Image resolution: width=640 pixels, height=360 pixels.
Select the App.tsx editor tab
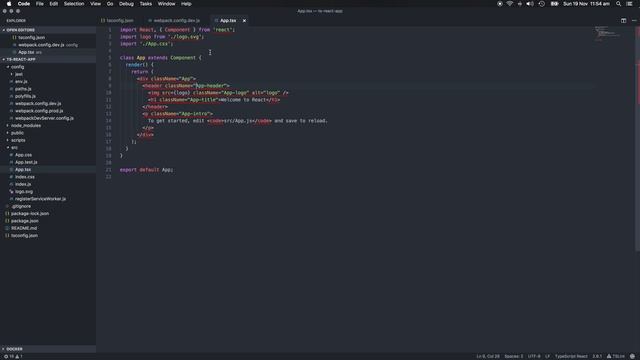pyautogui.click(x=228, y=20)
